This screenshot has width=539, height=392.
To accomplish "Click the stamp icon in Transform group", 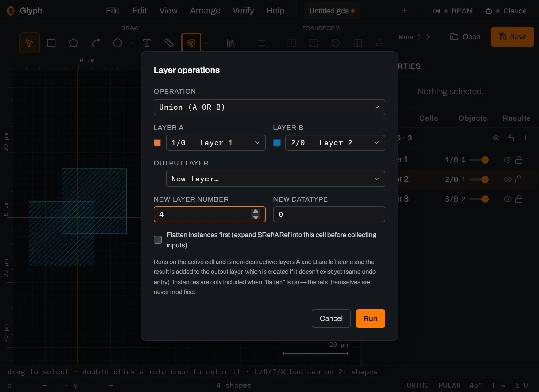I will [380, 43].
